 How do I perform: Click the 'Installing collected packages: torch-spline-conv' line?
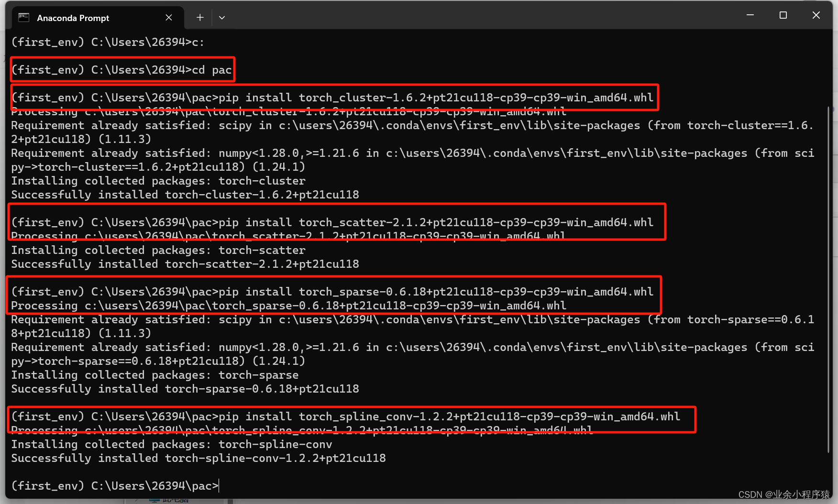tap(171, 444)
